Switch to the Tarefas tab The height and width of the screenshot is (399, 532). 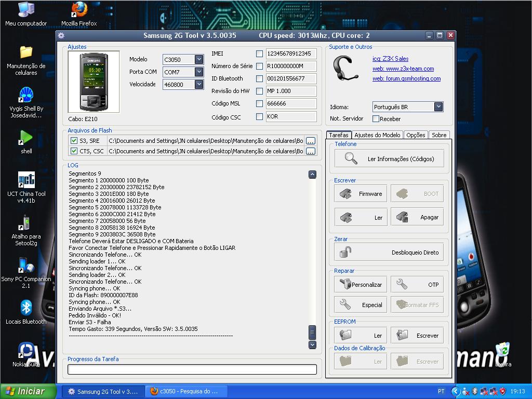339,135
